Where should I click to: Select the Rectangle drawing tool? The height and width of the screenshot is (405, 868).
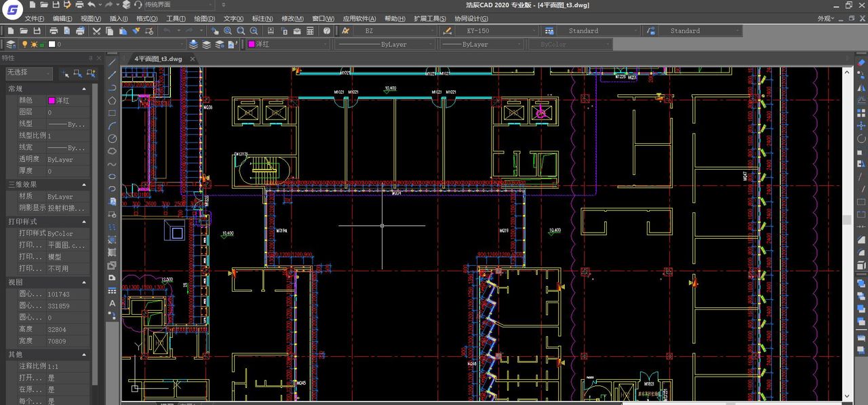pos(113,113)
